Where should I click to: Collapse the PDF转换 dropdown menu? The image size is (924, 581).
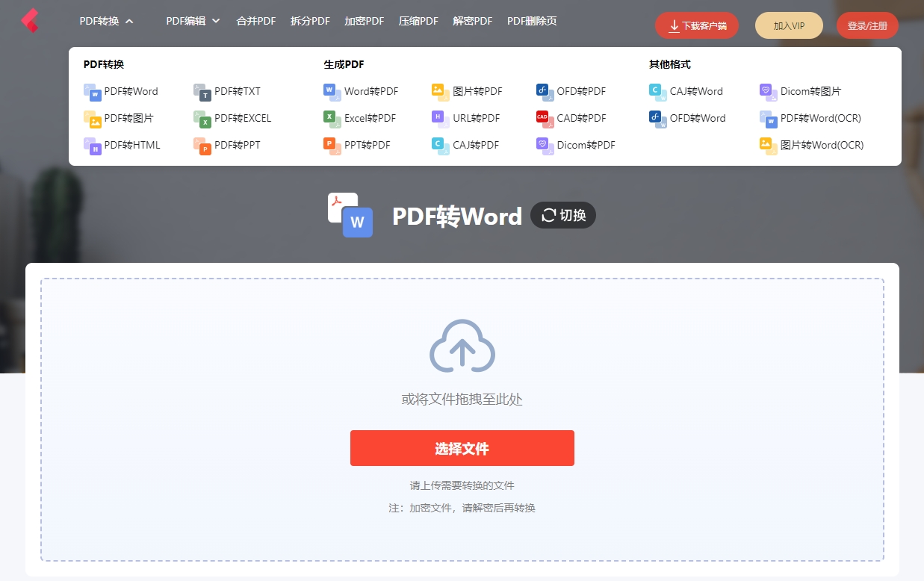pyautogui.click(x=107, y=21)
